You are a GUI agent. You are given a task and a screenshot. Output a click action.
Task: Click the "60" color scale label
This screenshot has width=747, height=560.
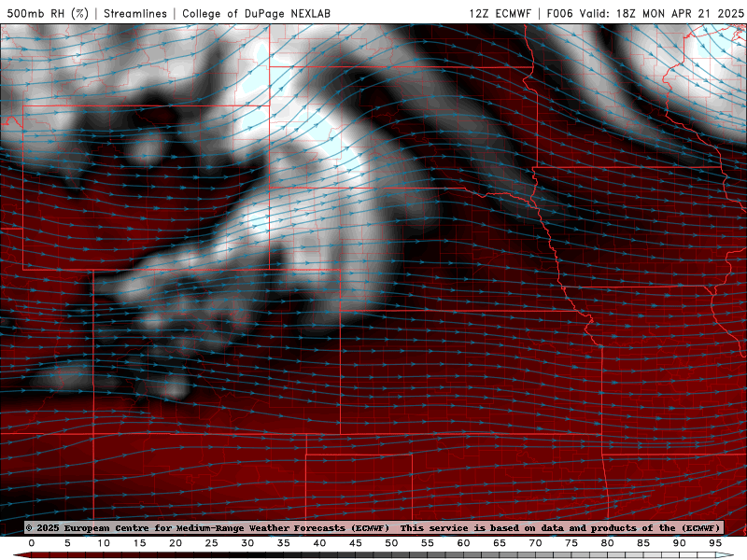(463, 543)
